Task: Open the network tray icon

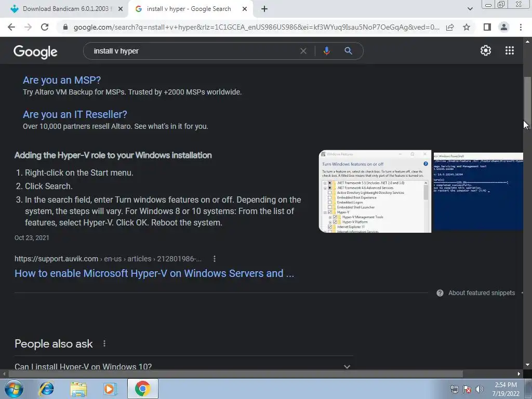Action: [455, 390]
